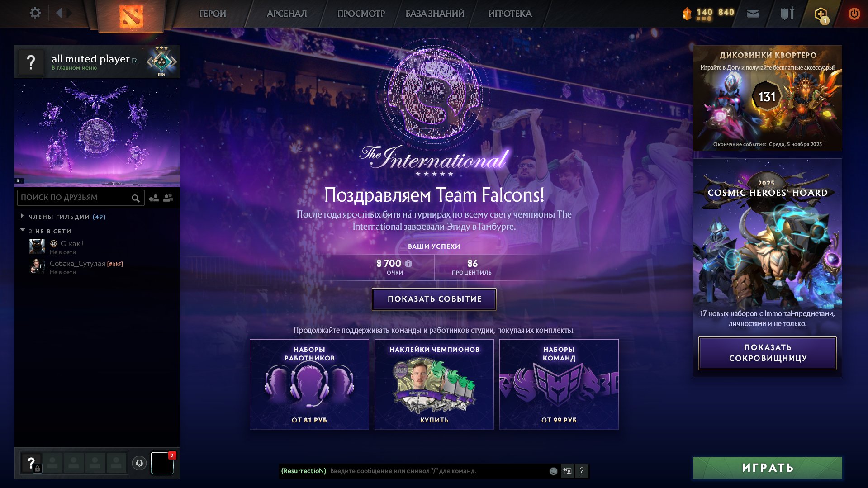Image resolution: width=868 pixels, height=488 pixels.
Task: Open the Арсенал tab
Action: [287, 14]
